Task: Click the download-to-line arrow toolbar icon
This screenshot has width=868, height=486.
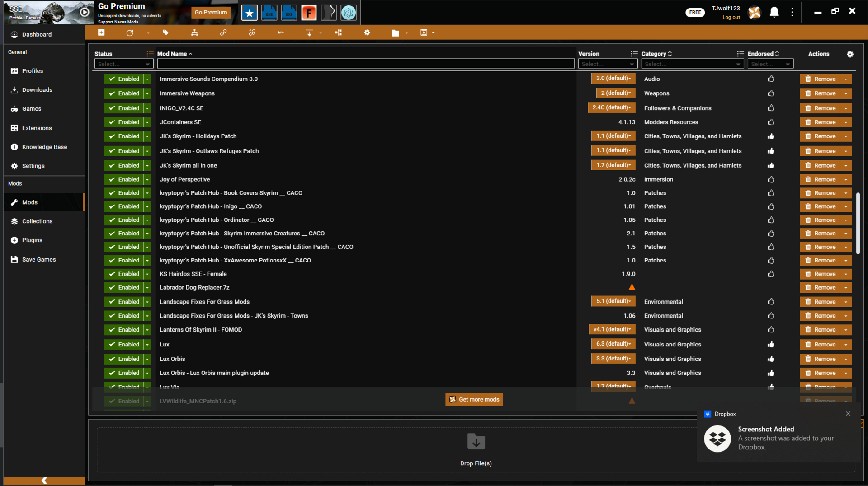Action: [x=309, y=33]
